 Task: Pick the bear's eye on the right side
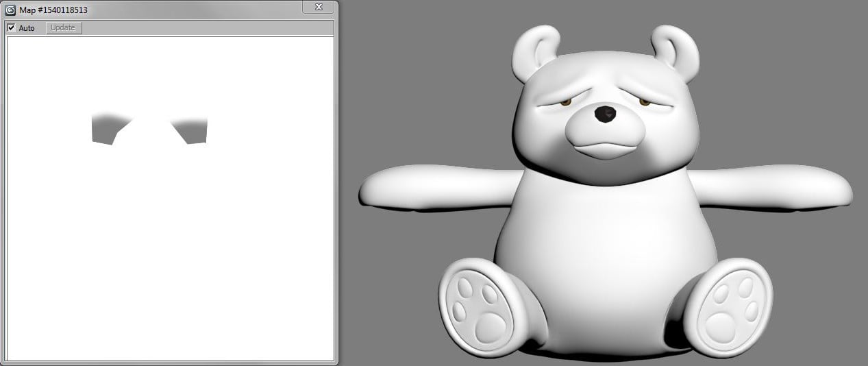644,102
